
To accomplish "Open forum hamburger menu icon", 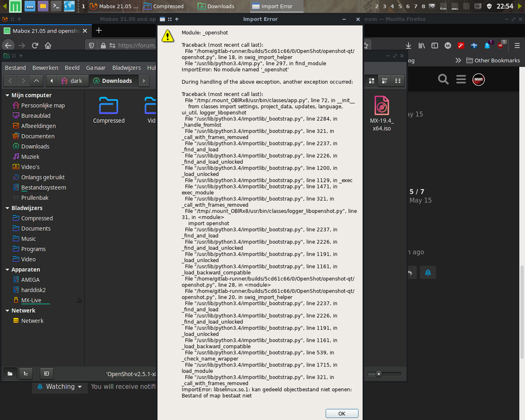I will [x=461, y=79].
